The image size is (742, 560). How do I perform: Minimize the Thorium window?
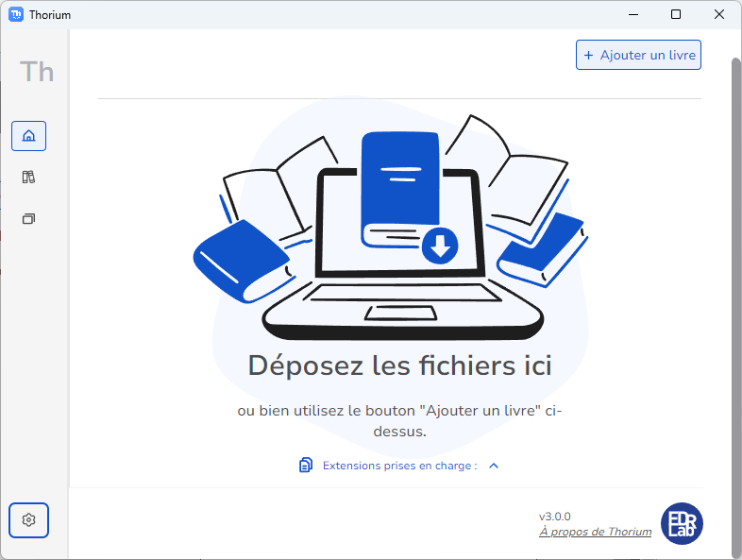(x=632, y=14)
